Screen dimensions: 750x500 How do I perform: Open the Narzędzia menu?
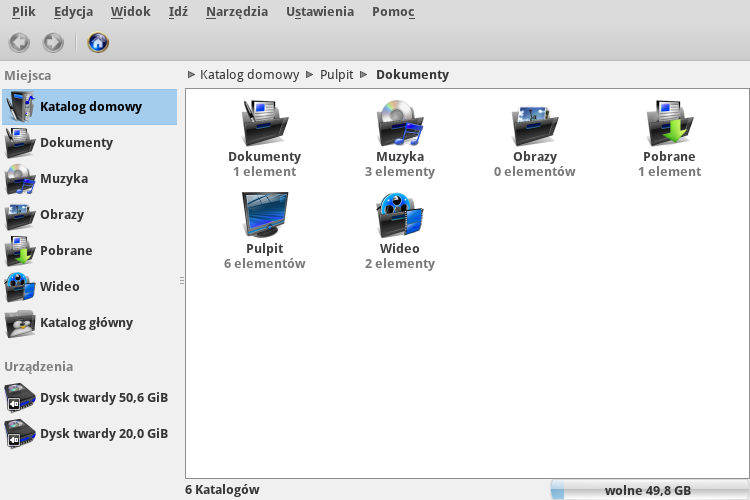tap(236, 12)
